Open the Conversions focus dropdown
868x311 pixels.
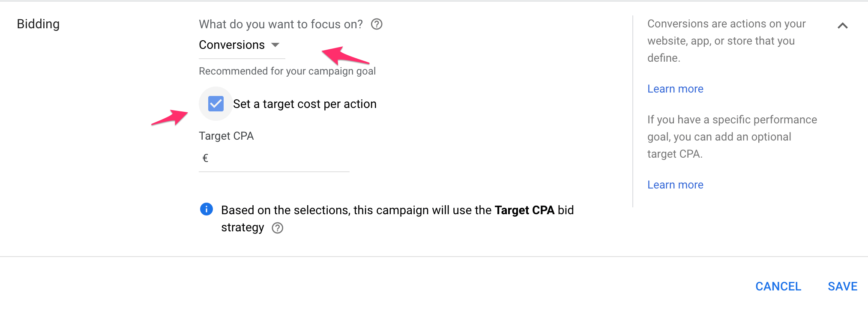tap(232, 45)
